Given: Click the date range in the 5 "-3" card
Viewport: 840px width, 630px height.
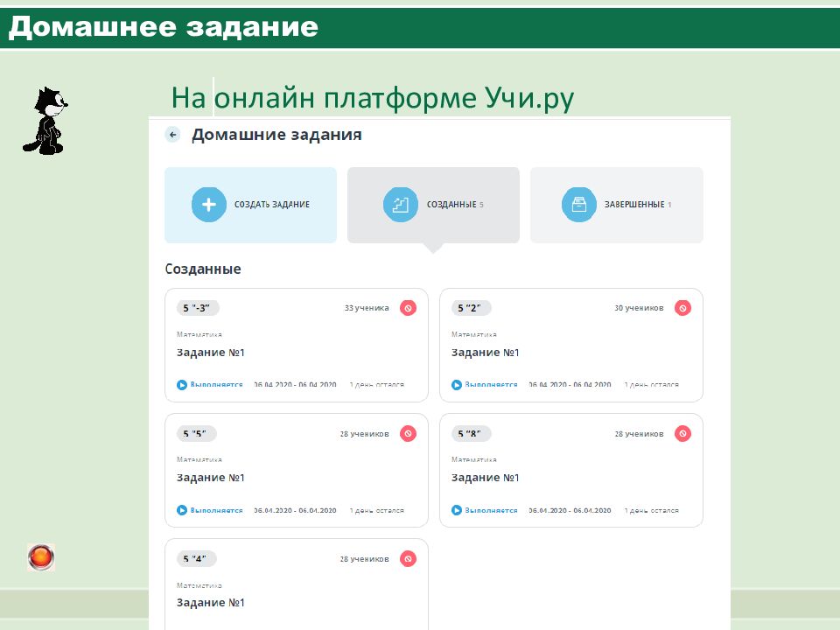Looking at the screenshot, I should click(295, 385).
